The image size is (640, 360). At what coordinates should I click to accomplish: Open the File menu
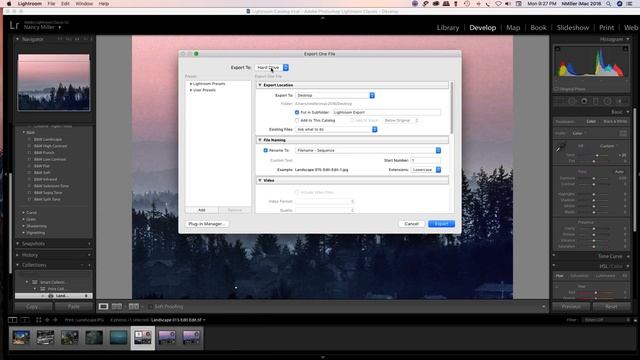pos(51,4)
